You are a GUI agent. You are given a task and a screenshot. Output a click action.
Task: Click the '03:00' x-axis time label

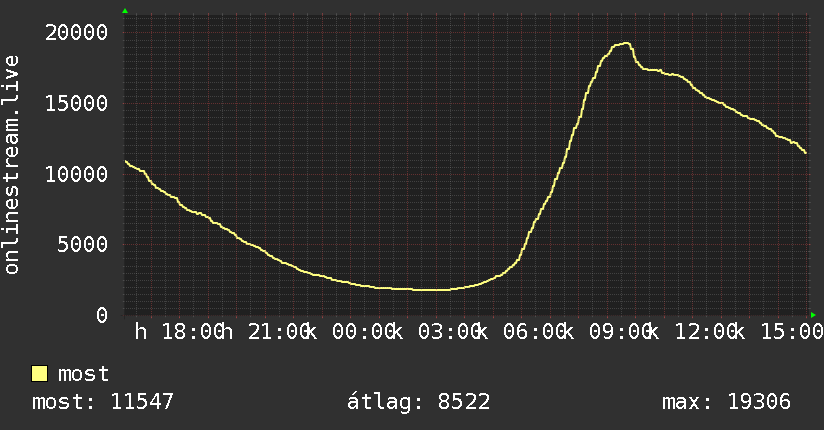[x=449, y=332]
